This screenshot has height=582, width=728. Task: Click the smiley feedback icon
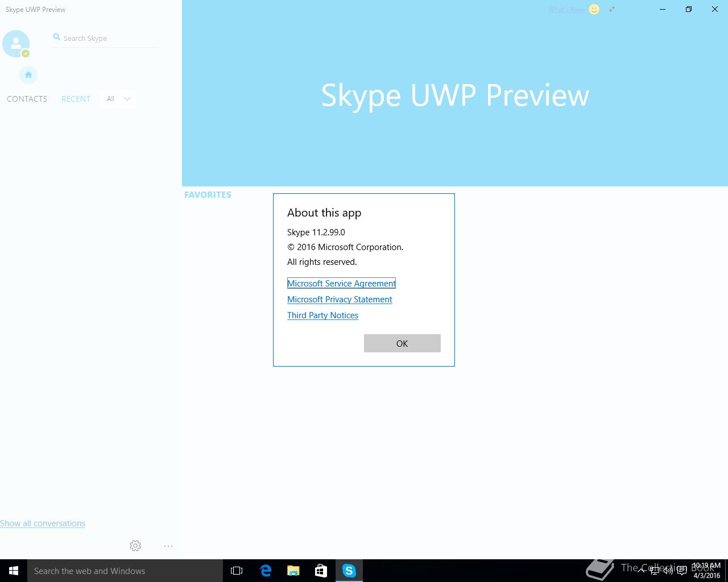click(x=594, y=9)
